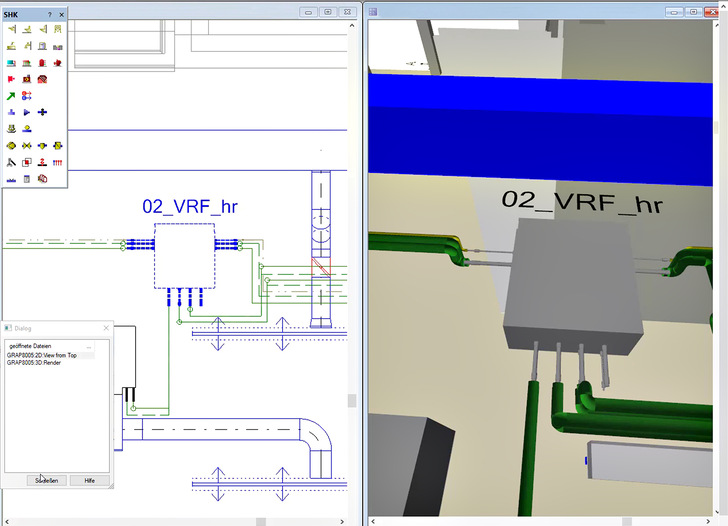Click the green diagonal arrow tool icon
Image resolution: width=728 pixels, height=526 pixels.
point(11,96)
